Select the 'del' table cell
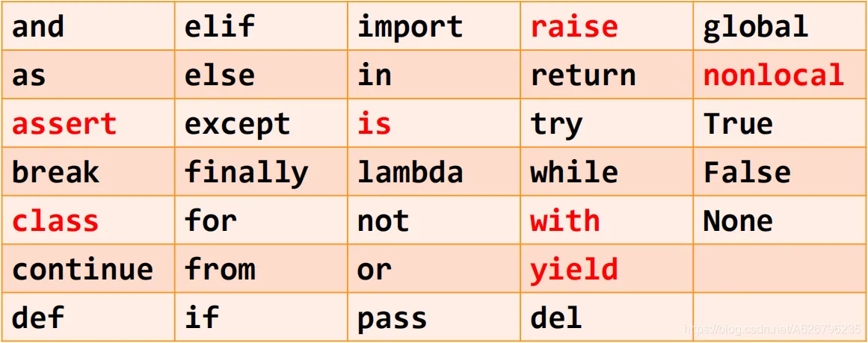The height and width of the screenshot is (343, 868). (x=606, y=317)
